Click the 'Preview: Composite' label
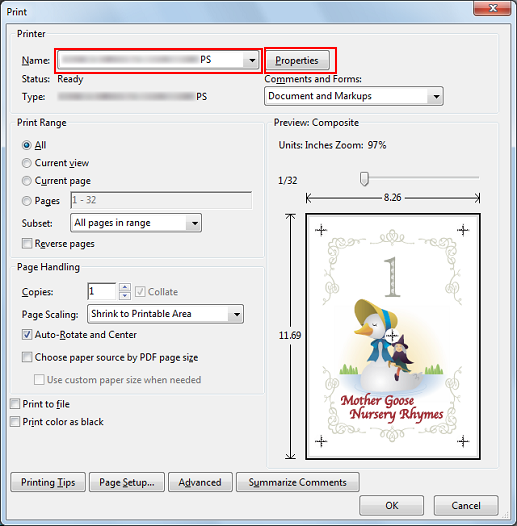The width and height of the screenshot is (517, 526). [x=316, y=123]
